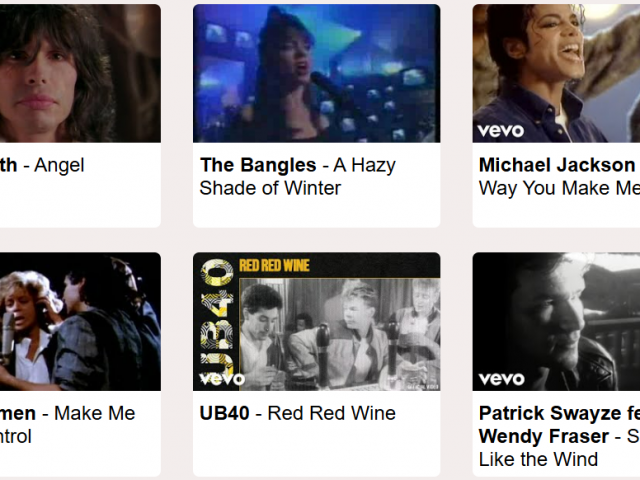The height and width of the screenshot is (480, 640).
Task: Open the Like the Wind title text
Action: coord(538,459)
